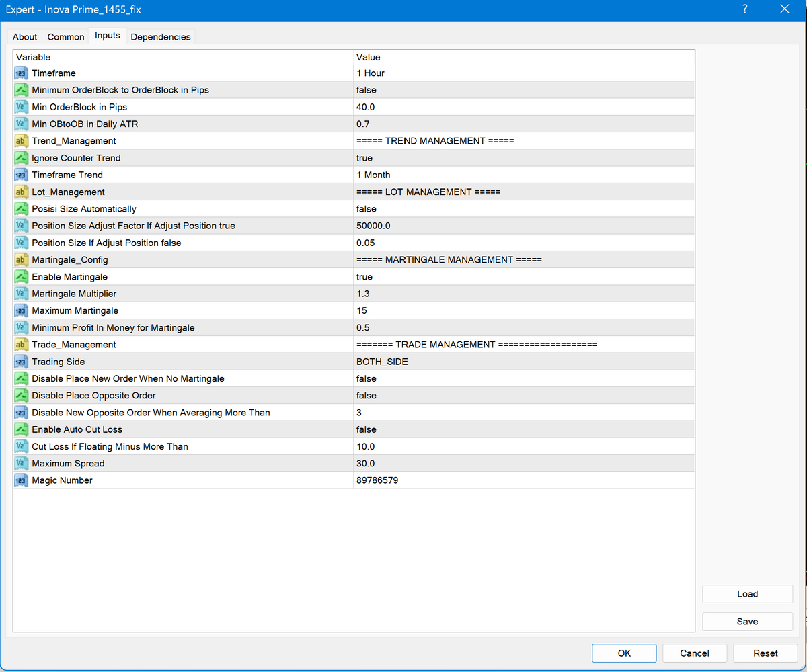
Task: Click the green boolean icon beside Enable Martingale
Action: (21, 276)
